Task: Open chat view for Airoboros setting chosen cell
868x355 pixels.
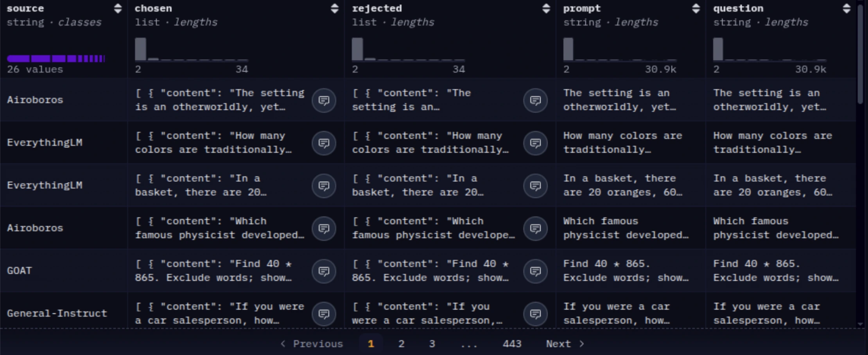Action: tap(324, 100)
